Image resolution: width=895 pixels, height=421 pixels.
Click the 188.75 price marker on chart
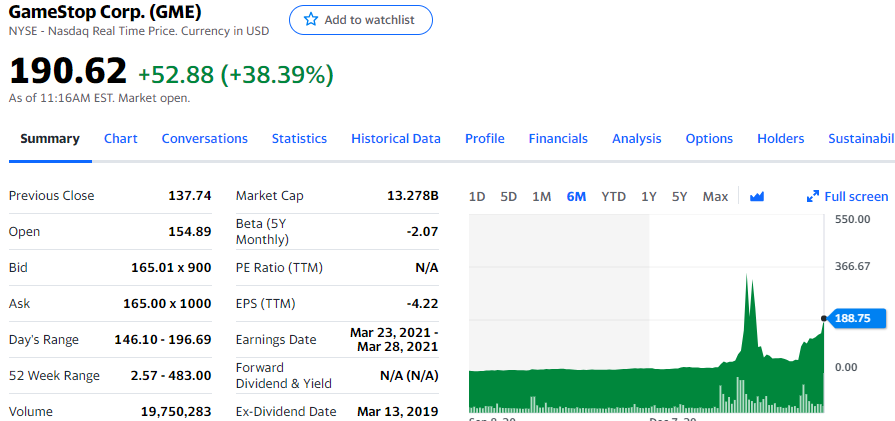(857, 318)
